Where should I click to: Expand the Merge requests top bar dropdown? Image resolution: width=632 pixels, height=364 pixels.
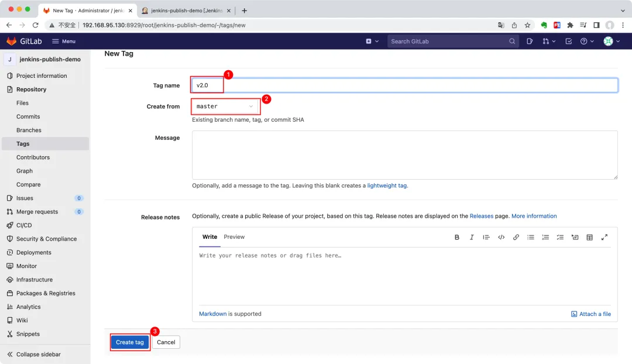coord(549,41)
